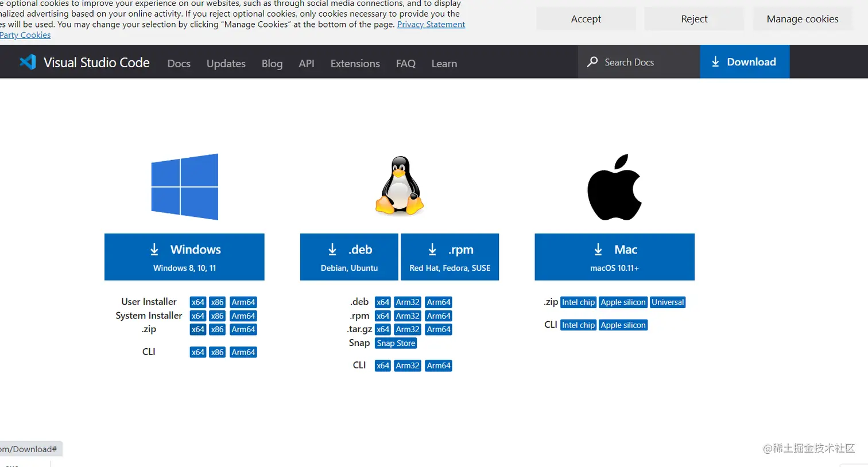The image size is (868, 467).
Task: Click the Apple logo image
Action: [614, 187]
